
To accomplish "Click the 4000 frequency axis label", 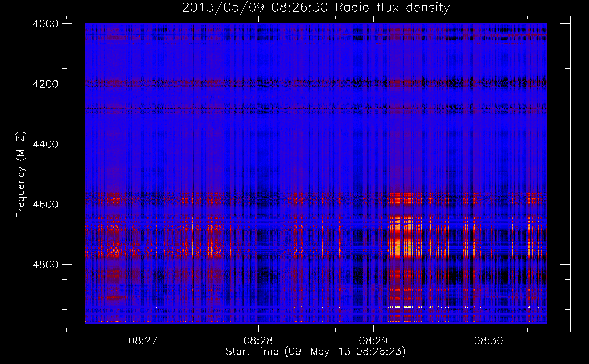I will coord(46,24).
